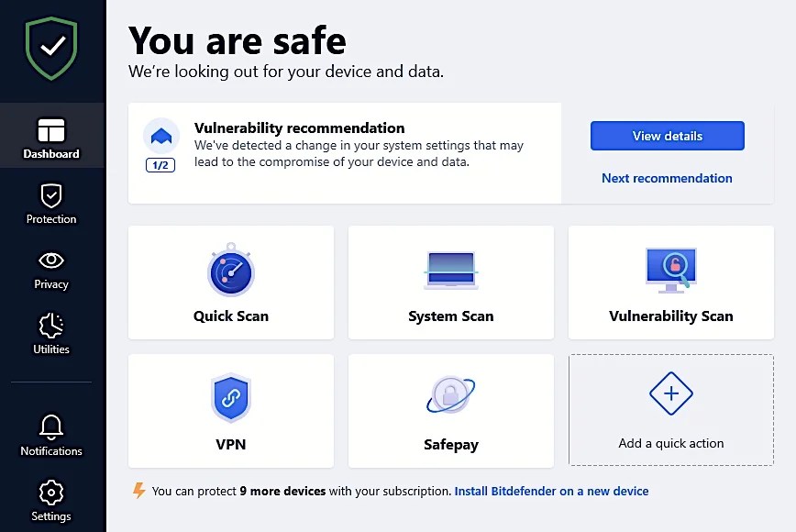This screenshot has height=532, width=796.
Task: Click Install Bitdefender on a new device
Action: click(551, 491)
